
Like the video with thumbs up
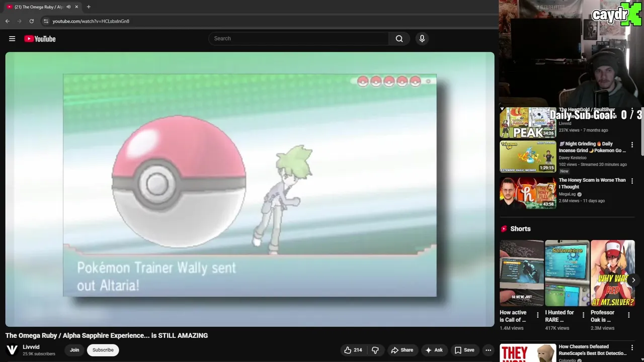353,350
